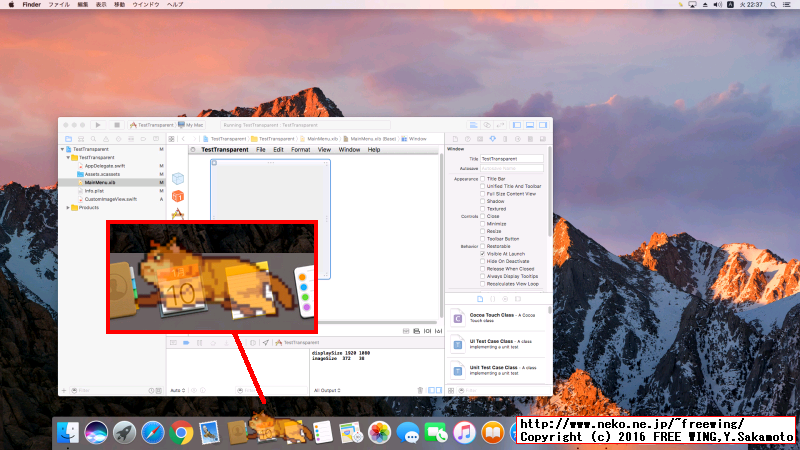Select the Standard editor button

pyautogui.click(x=473, y=125)
